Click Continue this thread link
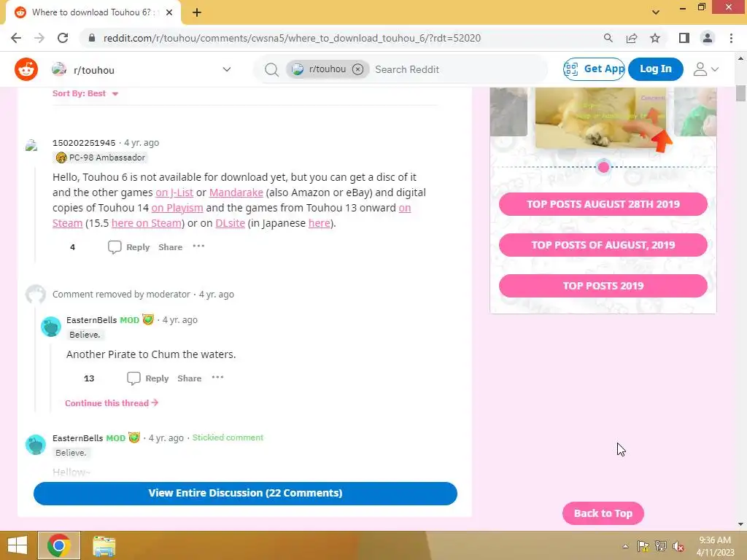Image resolution: width=747 pixels, height=560 pixels. [x=112, y=403]
